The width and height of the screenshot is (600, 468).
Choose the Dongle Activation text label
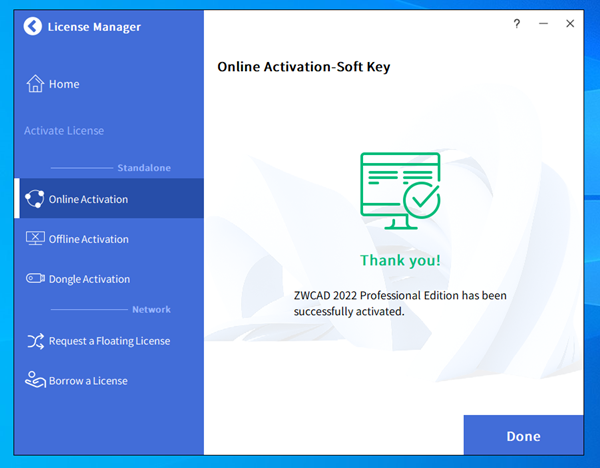pos(89,279)
